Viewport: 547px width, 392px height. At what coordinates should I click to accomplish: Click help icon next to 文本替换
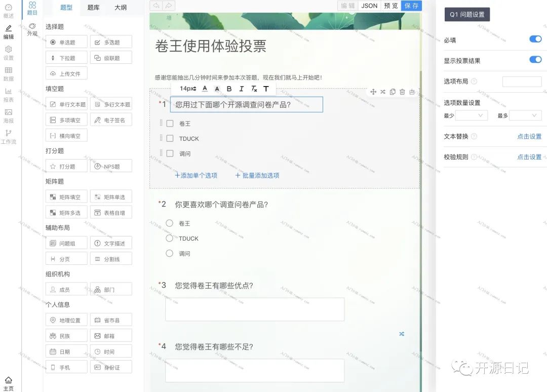click(x=474, y=136)
